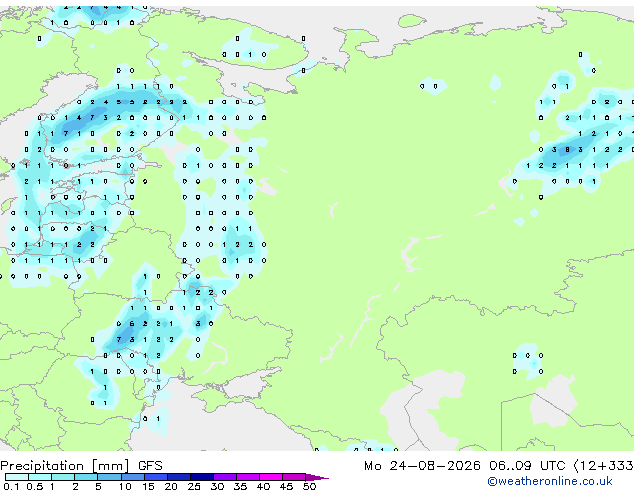Click the '50' legend scale label

coord(309,486)
